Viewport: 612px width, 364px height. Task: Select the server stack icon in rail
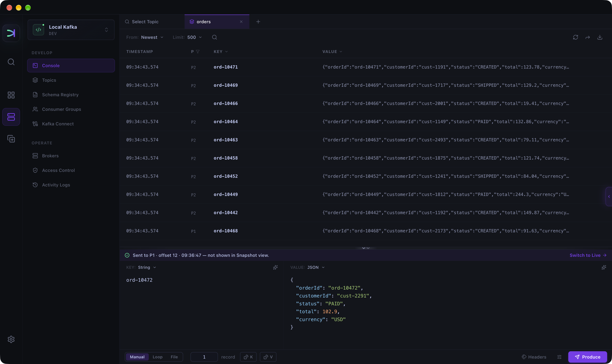[11, 117]
